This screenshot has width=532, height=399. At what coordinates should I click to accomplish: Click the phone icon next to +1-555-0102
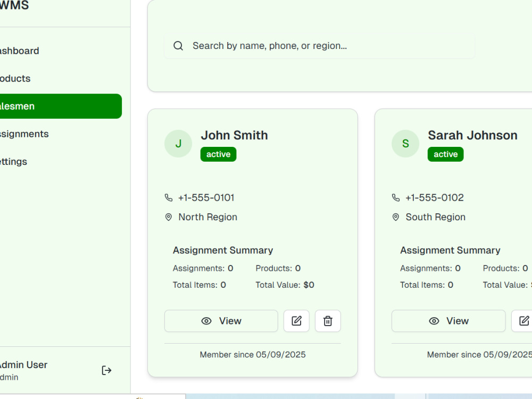pos(396,197)
